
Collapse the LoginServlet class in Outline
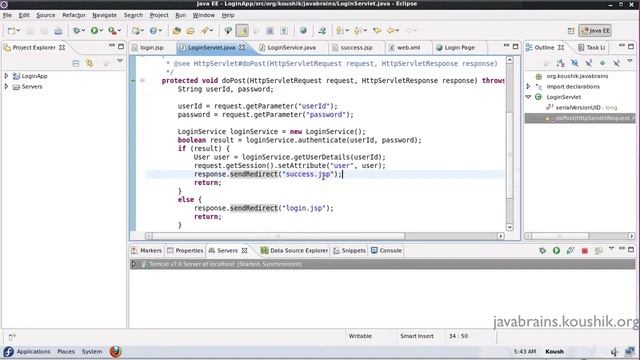click(528, 97)
